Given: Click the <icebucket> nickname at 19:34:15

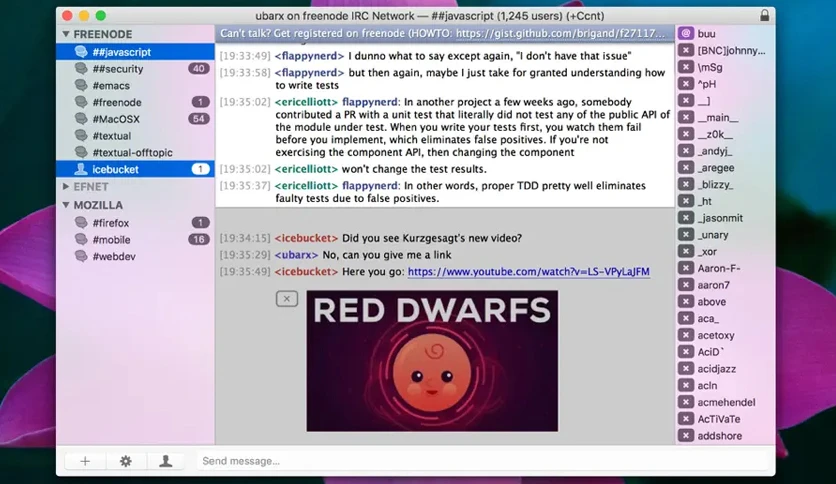Looking at the screenshot, I should pyautogui.click(x=307, y=238).
